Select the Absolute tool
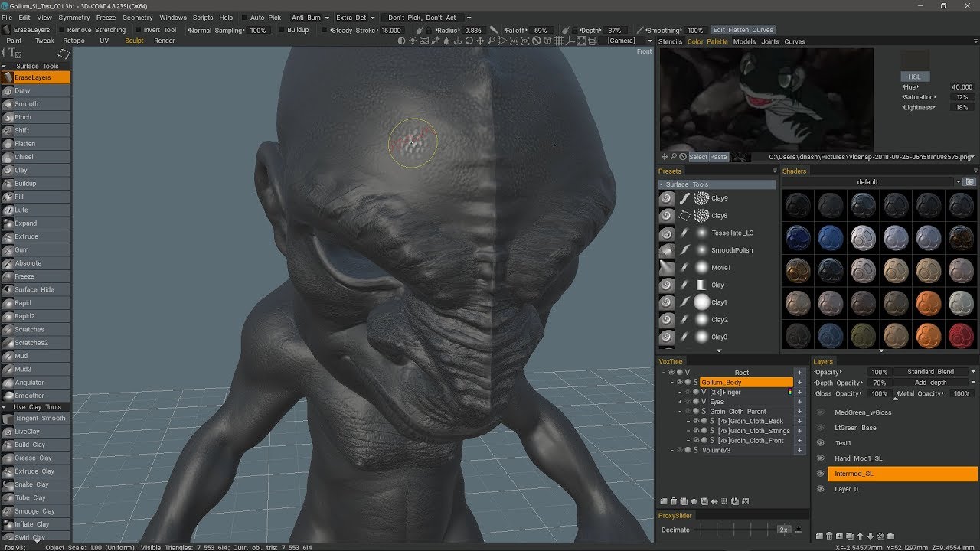This screenshot has width=980, height=551. coord(35,263)
